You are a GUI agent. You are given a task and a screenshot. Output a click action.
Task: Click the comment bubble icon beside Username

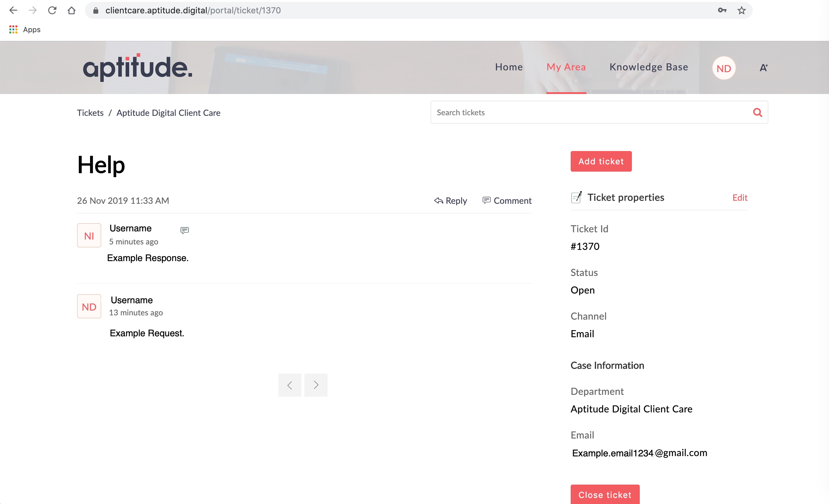(x=184, y=230)
